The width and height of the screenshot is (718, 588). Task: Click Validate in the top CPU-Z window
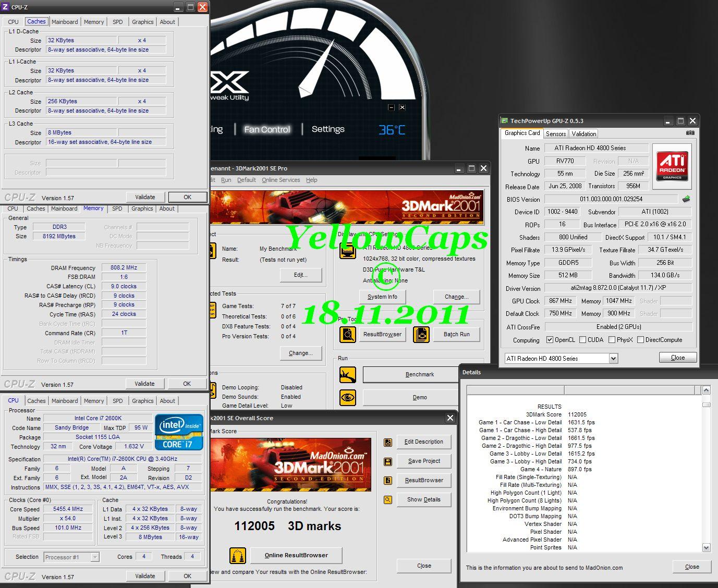[x=145, y=197]
